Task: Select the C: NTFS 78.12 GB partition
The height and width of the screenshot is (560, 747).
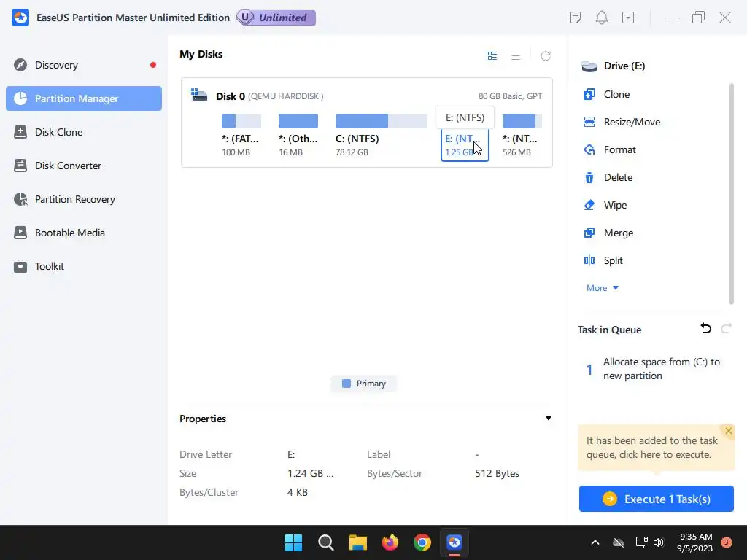Action: pyautogui.click(x=381, y=135)
